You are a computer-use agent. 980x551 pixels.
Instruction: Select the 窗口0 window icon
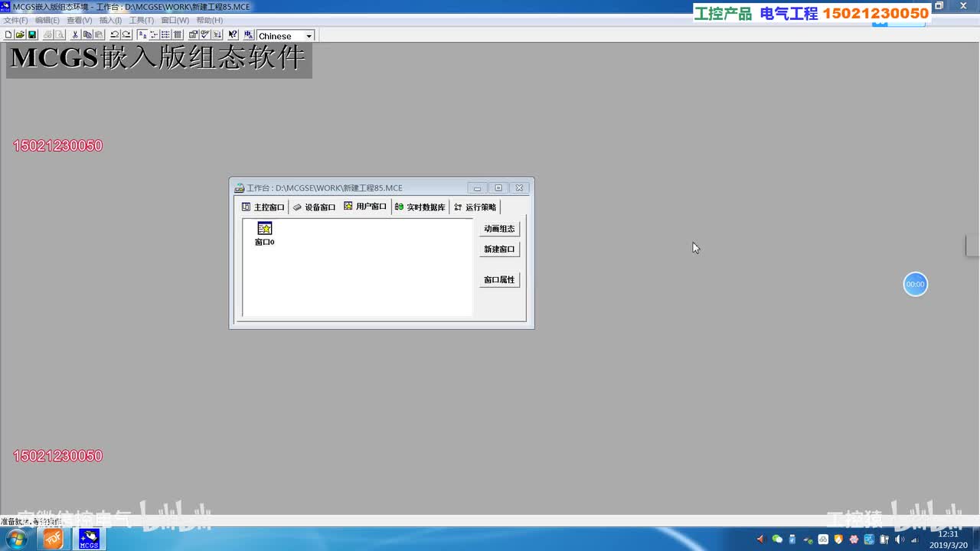[x=265, y=234]
